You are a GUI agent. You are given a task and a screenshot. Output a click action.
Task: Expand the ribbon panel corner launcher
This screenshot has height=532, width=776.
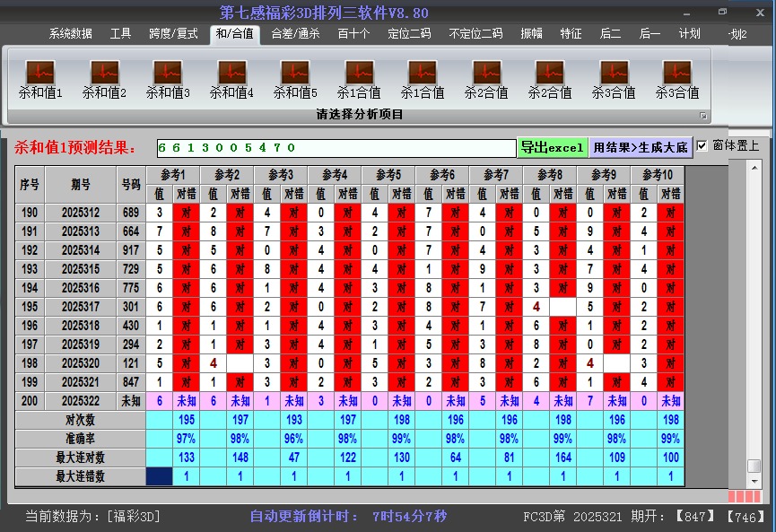coord(703,116)
